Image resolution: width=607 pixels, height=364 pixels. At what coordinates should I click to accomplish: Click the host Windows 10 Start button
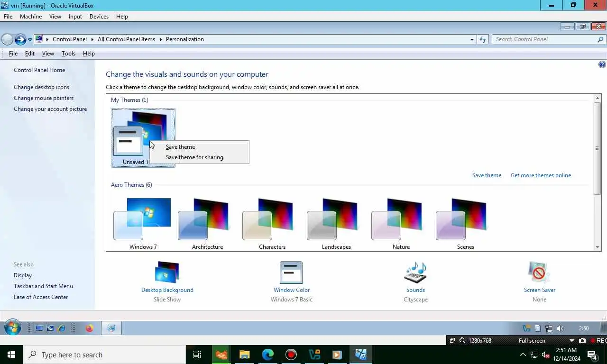click(x=11, y=355)
